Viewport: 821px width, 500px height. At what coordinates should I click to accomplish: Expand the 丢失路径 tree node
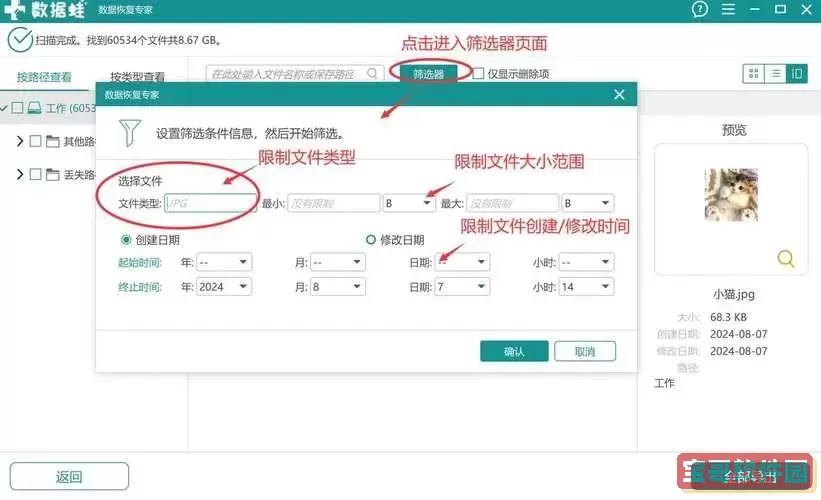click(20, 174)
